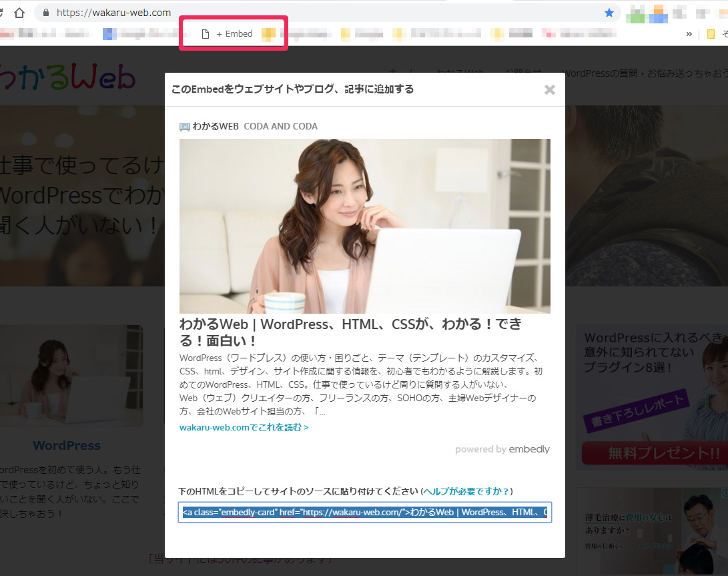Screen dimensions: 728x576
Task: Click the yellow folder icon at bookmarks end
Action: [711, 34]
